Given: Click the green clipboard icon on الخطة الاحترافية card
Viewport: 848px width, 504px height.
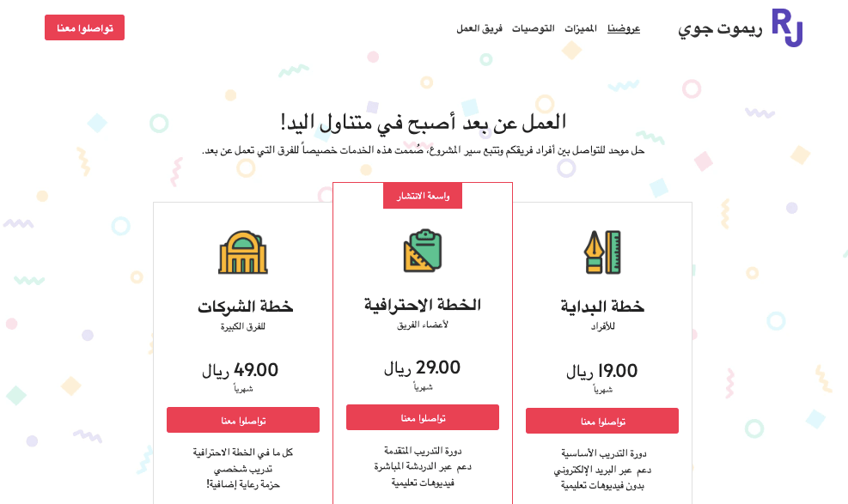Looking at the screenshot, I should (423, 250).
